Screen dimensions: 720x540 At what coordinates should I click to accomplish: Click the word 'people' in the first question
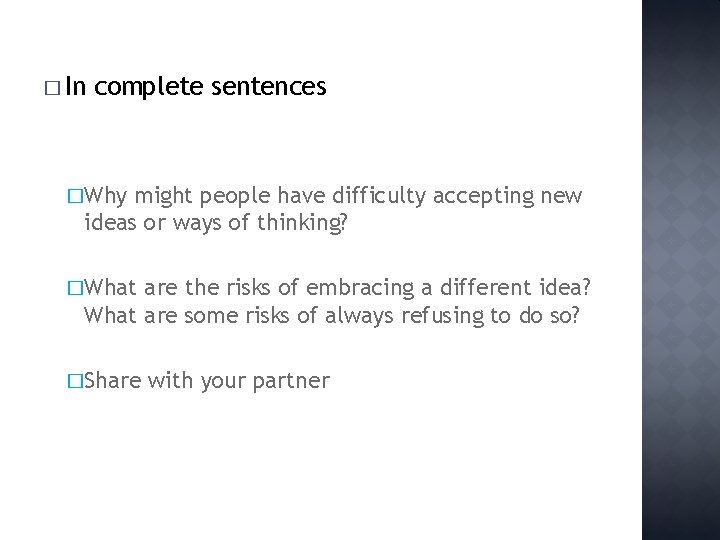235,197
